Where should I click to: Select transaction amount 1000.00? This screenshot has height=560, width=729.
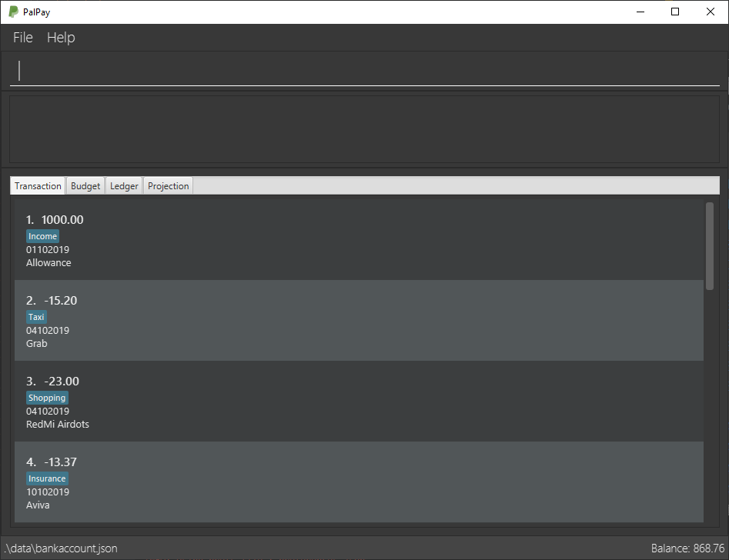point(62,220)
